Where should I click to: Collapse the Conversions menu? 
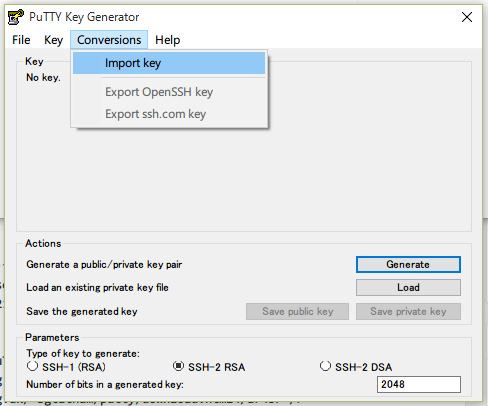109,40
